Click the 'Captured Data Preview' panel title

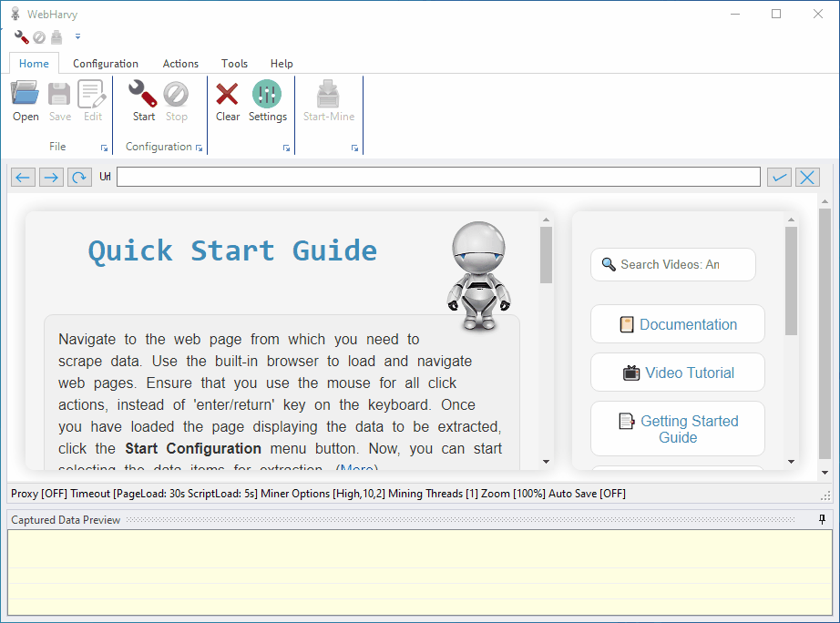pos(66,519)
